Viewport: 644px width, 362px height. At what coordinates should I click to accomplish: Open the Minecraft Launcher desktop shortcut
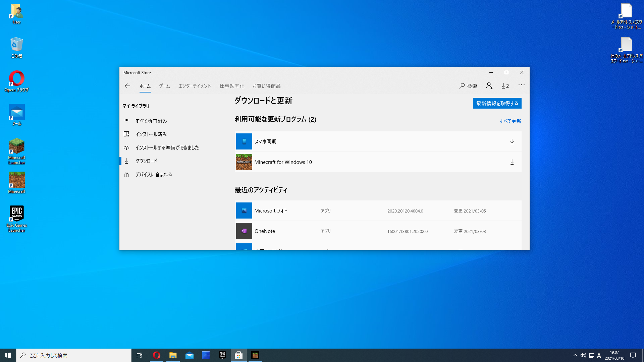tap(16, 152)
